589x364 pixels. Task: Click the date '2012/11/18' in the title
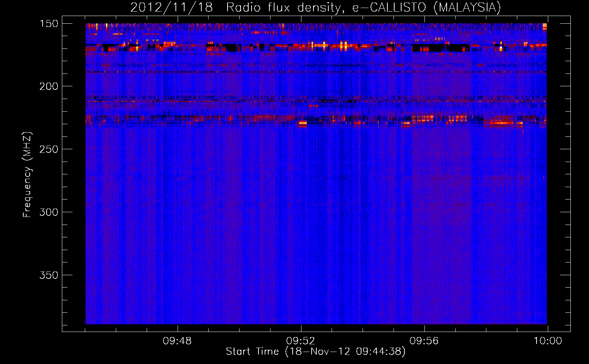pyautogui.click(x=171, y=8)
